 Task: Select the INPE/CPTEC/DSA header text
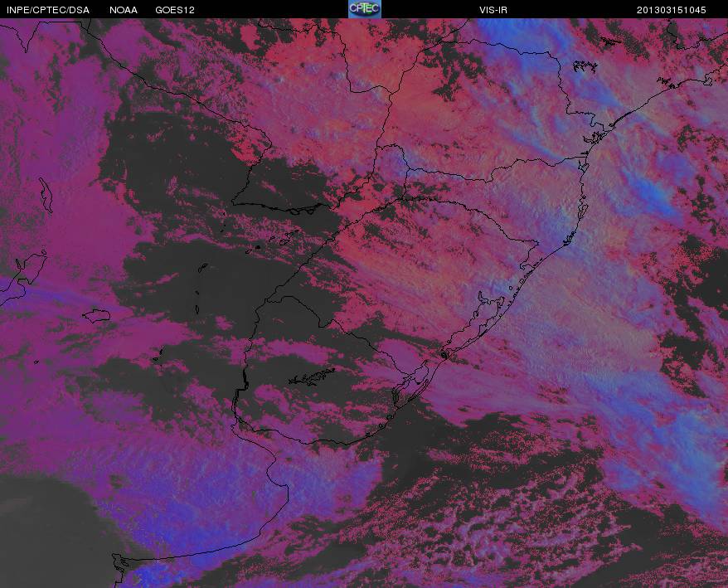point(48,10)
